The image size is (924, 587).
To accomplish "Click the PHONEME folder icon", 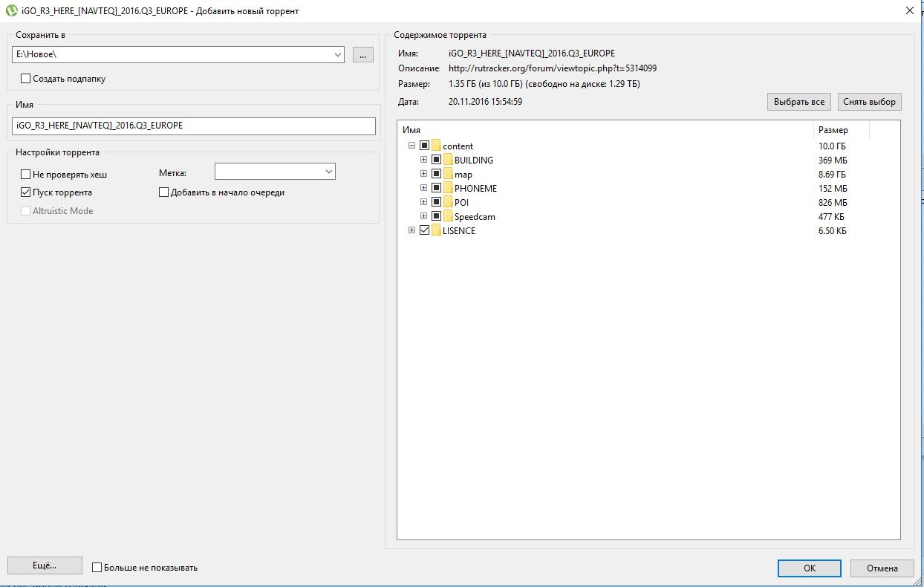I will coord(448,188).
